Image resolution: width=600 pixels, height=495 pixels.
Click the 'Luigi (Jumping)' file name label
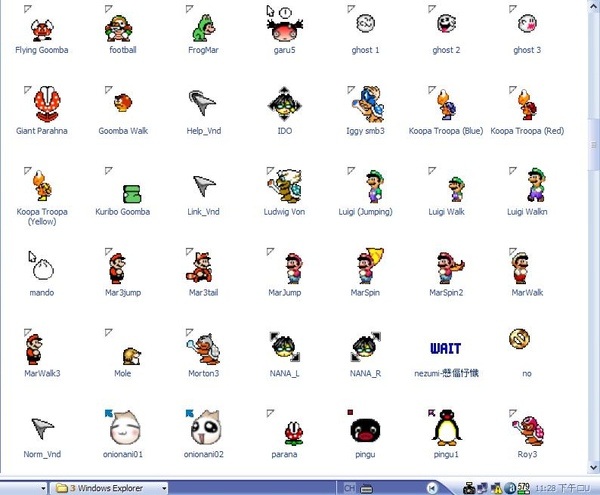(x=365, y=212)
